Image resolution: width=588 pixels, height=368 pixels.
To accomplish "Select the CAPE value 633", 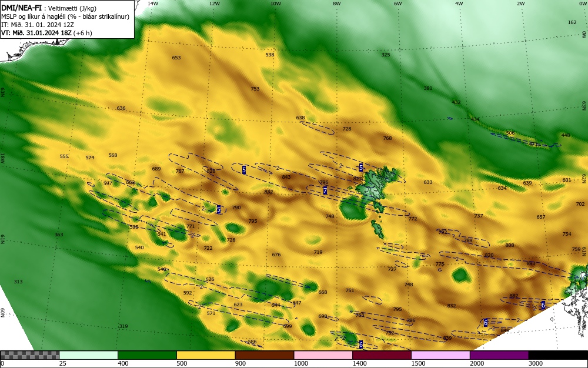I will (x=428, y=182).
